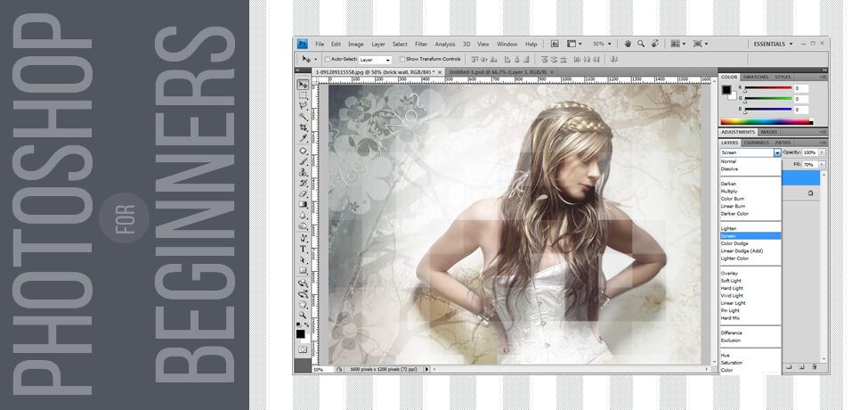Click the R value input field
This screenshot has height=410, width=868.
pyautogui.click(x=801, y=88)
